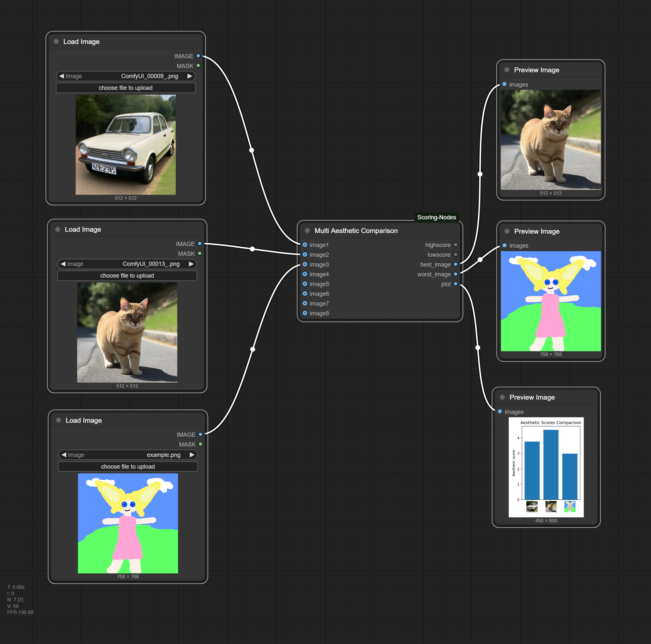Viewport: 651px width, 644px height.
Task: Click choose file to upload under example.png
Action: (128, 467)
